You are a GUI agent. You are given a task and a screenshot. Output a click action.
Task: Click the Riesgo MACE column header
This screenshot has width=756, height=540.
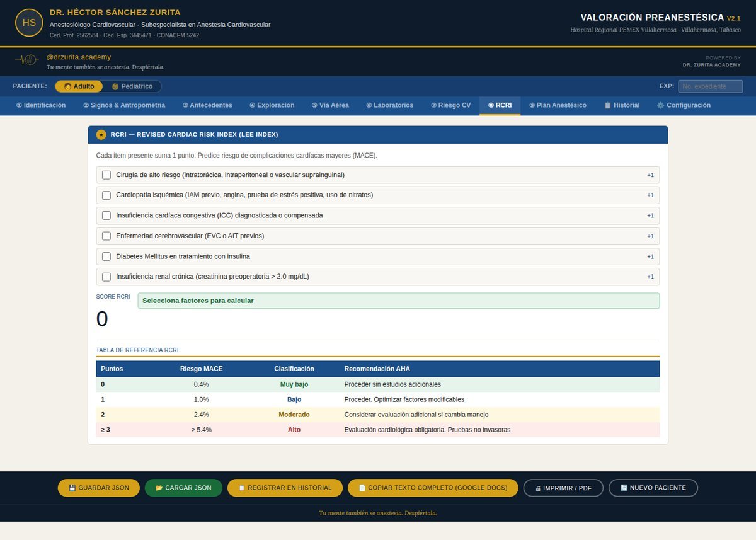pos(202,369)
